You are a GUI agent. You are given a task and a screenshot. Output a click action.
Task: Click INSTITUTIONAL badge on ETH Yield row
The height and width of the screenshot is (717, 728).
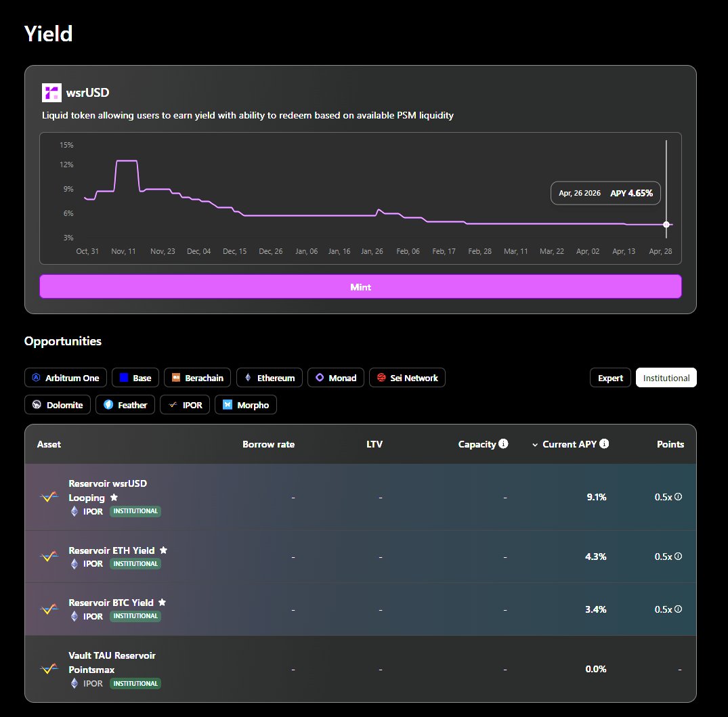click(x=135, y=563)
